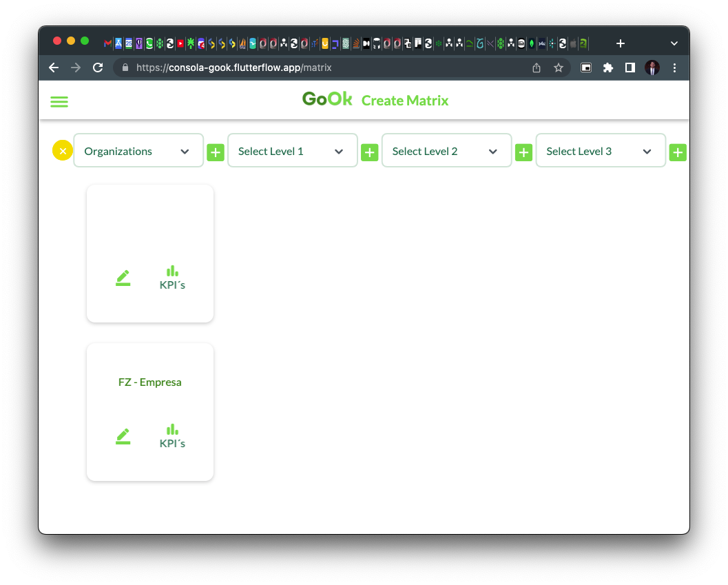
Task: Open the Chrome three-dot menu
Action: 674,68
